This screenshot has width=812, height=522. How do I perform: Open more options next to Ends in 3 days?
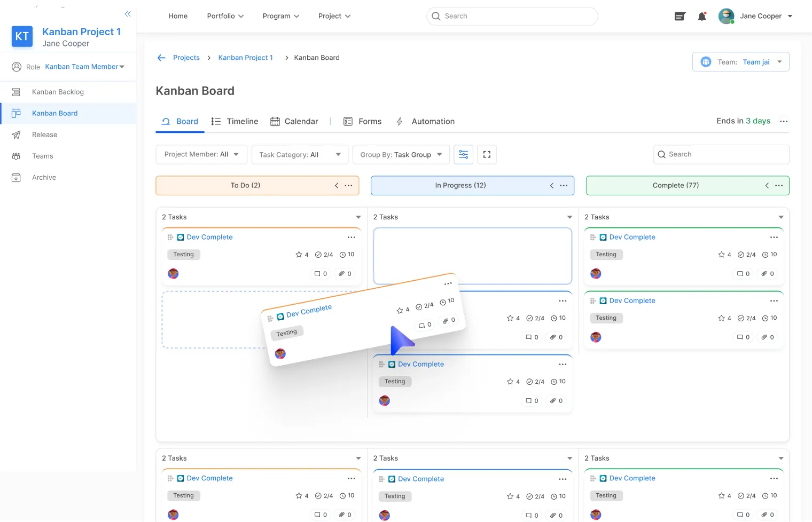[x=783, y=122]
